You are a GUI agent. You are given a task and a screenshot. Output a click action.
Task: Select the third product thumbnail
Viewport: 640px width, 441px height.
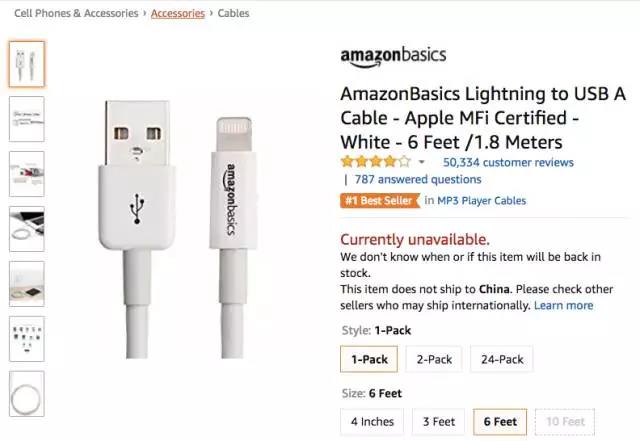[x=27, y=173]
